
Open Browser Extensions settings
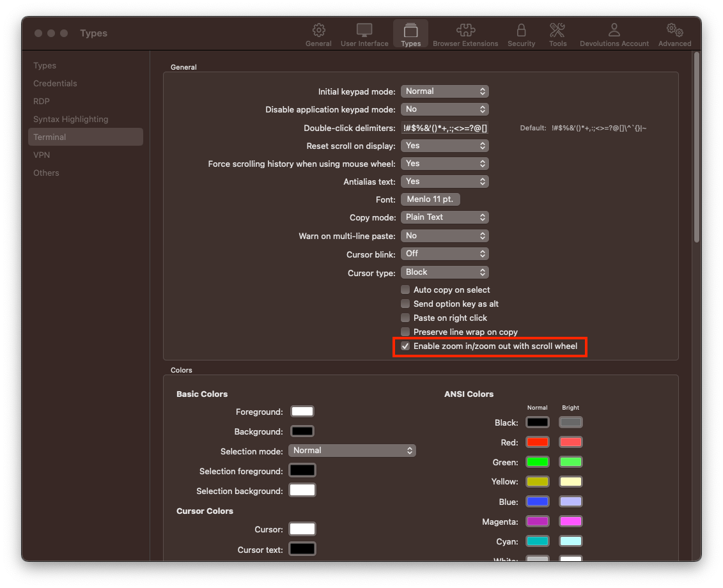point(465,33)
